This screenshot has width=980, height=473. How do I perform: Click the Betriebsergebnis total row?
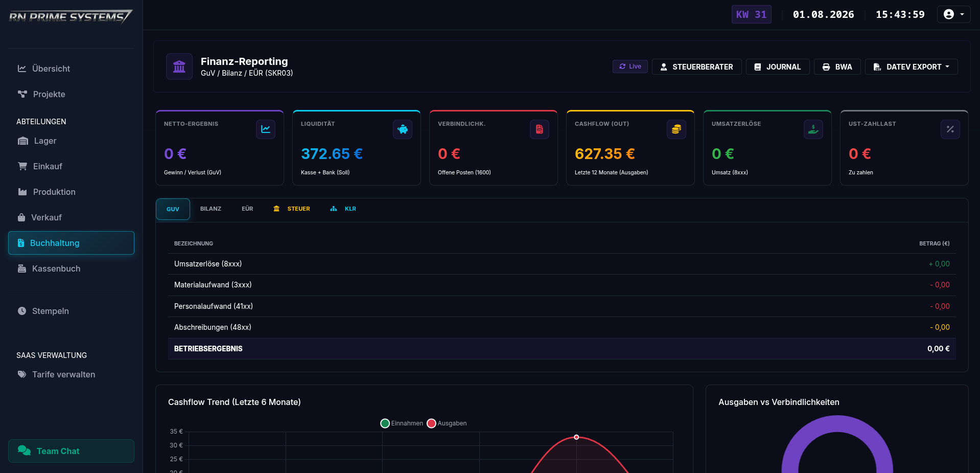(x=562, y=349)
